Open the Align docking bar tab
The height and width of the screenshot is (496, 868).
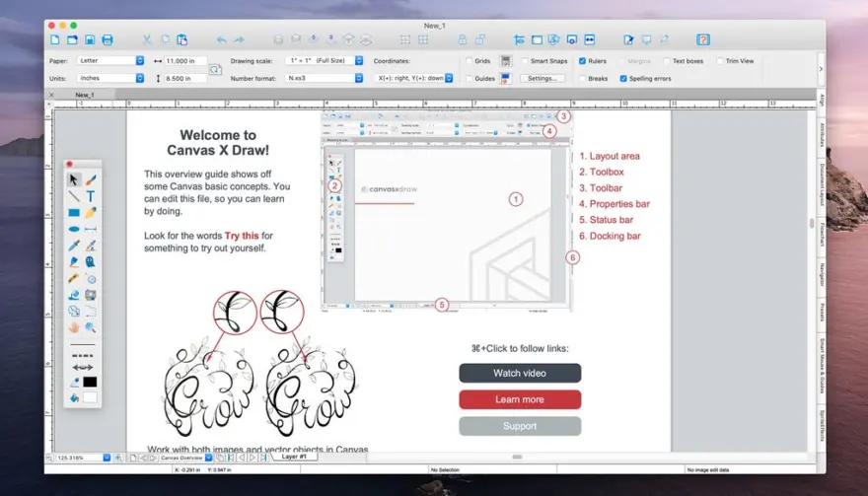click(822, 101)
